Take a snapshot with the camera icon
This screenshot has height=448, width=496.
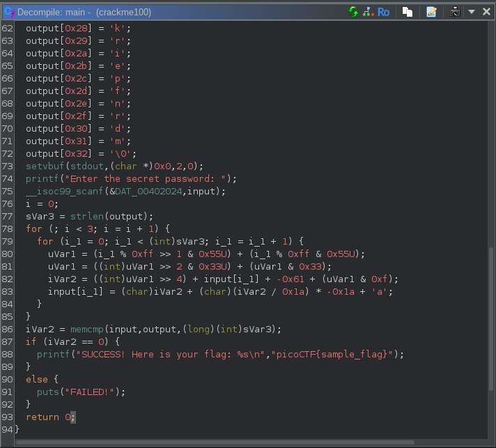[455, 12]
